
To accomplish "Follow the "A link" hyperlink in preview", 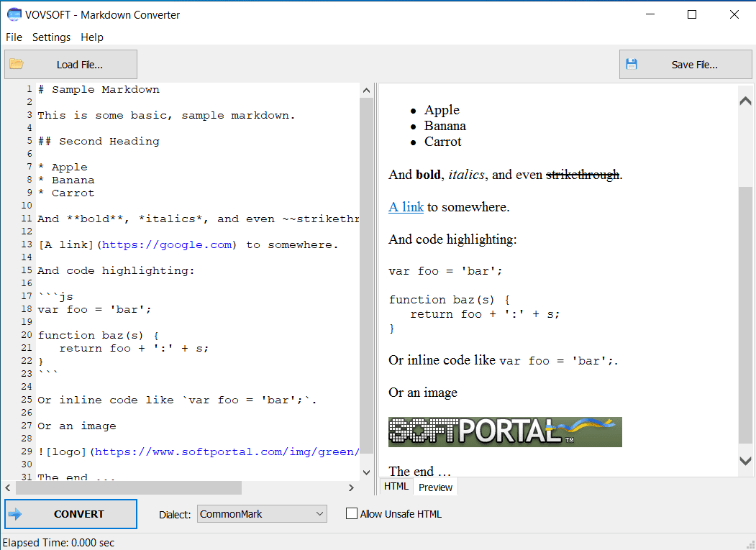I will (x=406, y=207).
